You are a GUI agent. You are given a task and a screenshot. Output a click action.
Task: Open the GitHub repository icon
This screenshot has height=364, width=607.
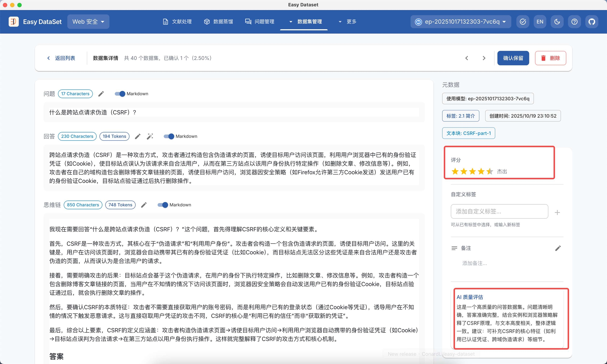592,22
